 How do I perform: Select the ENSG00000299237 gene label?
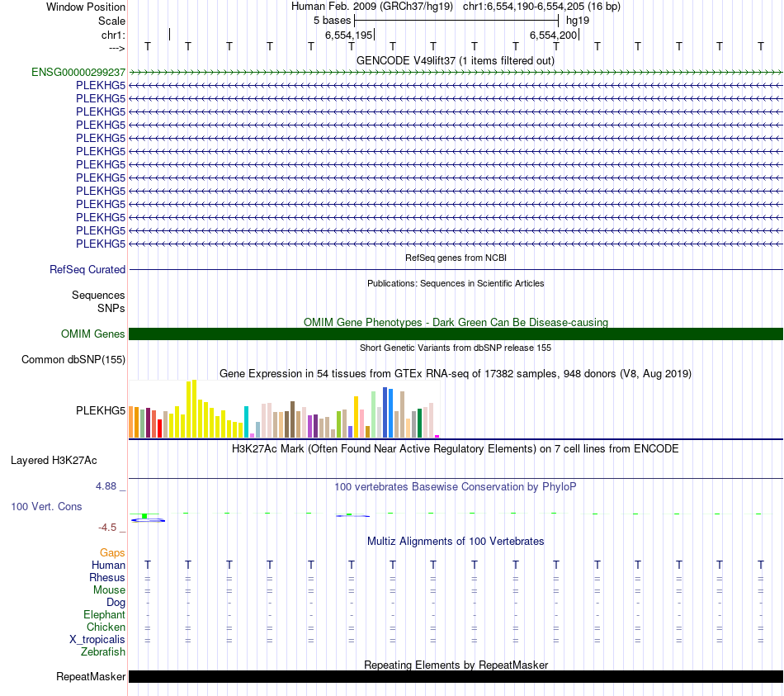(x=78, y=72)
